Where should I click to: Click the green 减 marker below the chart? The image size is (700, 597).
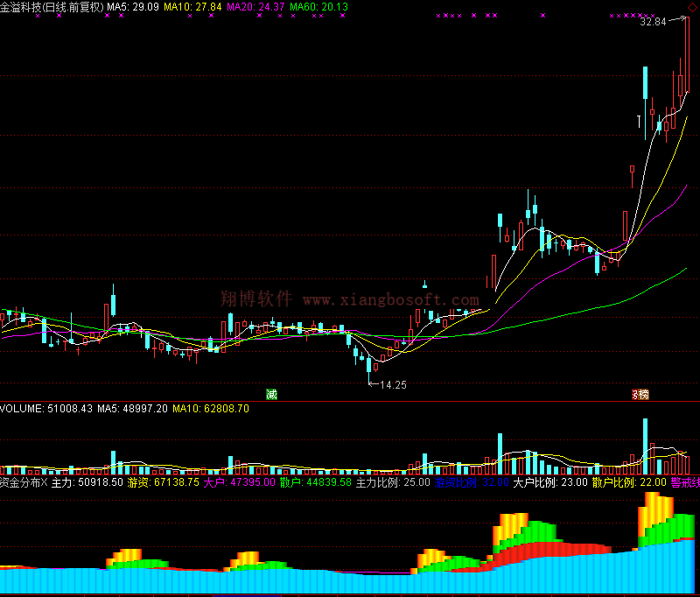[271, 394]
